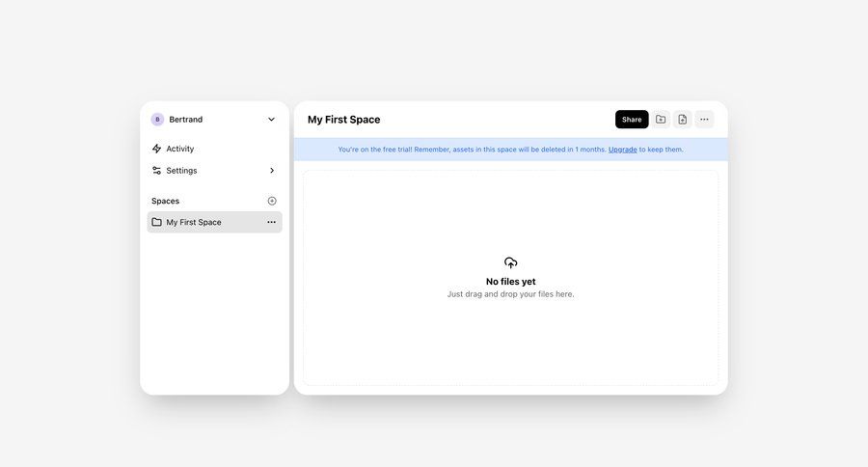Viewport: 868px width, 467px height.
Task: Open the Activity page from the sidebar
Action: (180, 149)
